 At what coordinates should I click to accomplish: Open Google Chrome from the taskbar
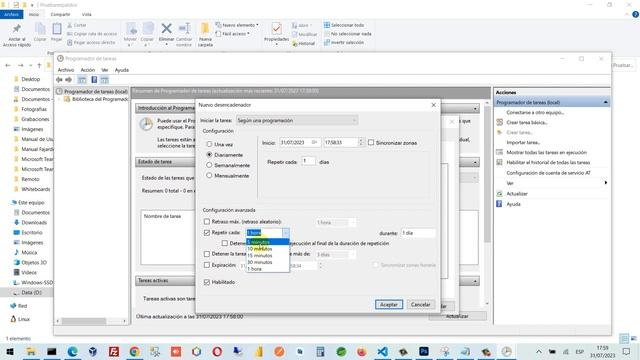(134, 351)
